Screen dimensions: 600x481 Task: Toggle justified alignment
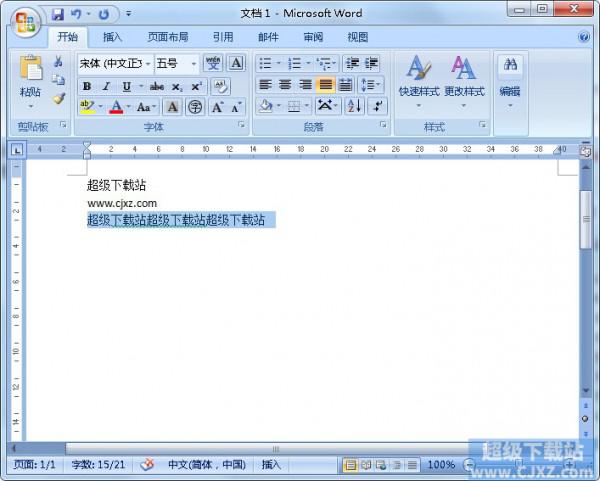click(x=326, y=85)
